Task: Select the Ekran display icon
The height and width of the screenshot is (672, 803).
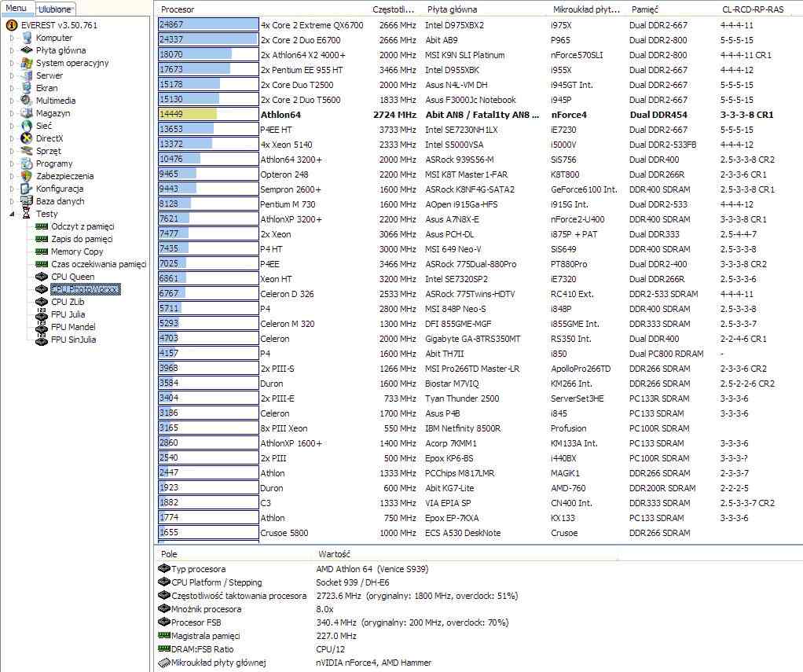Action: coord(27,88)
